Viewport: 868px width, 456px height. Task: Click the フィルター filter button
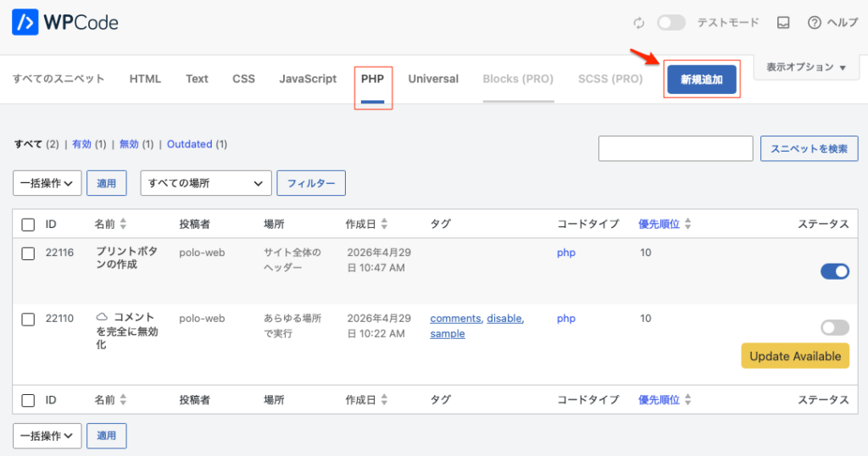[311, 183]
